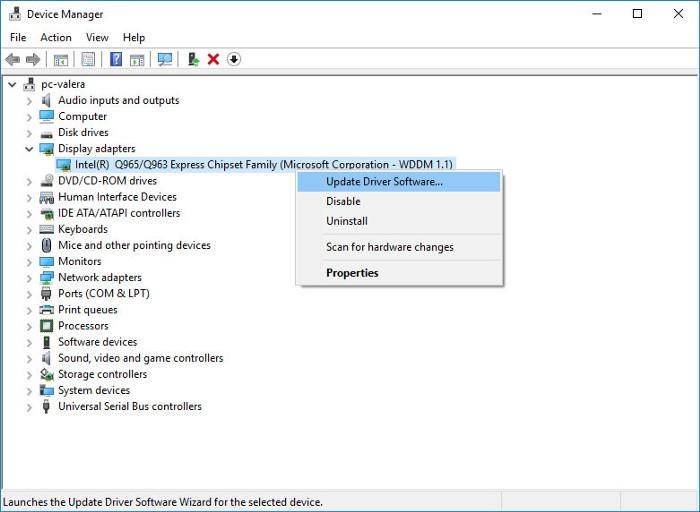Image resolution: width=700 pixels, height=512 pixels.
Task: Select the Monitors tree label
Action: [x=80, y=261]
